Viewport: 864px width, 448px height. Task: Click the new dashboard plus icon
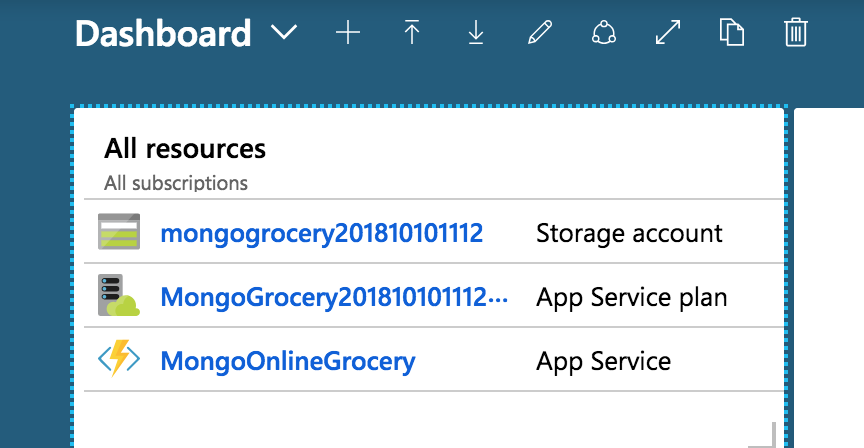tap(347, 33)
